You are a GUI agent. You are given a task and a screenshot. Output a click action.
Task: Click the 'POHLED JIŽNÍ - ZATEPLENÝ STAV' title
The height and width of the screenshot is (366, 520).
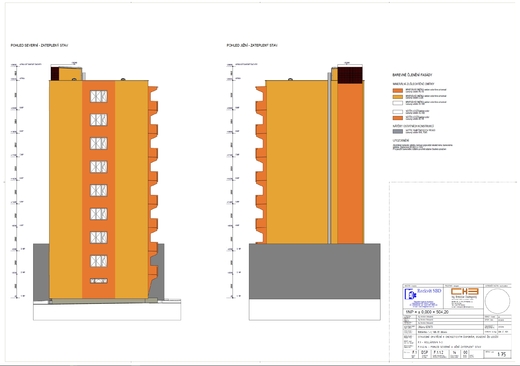pos(252,45)
